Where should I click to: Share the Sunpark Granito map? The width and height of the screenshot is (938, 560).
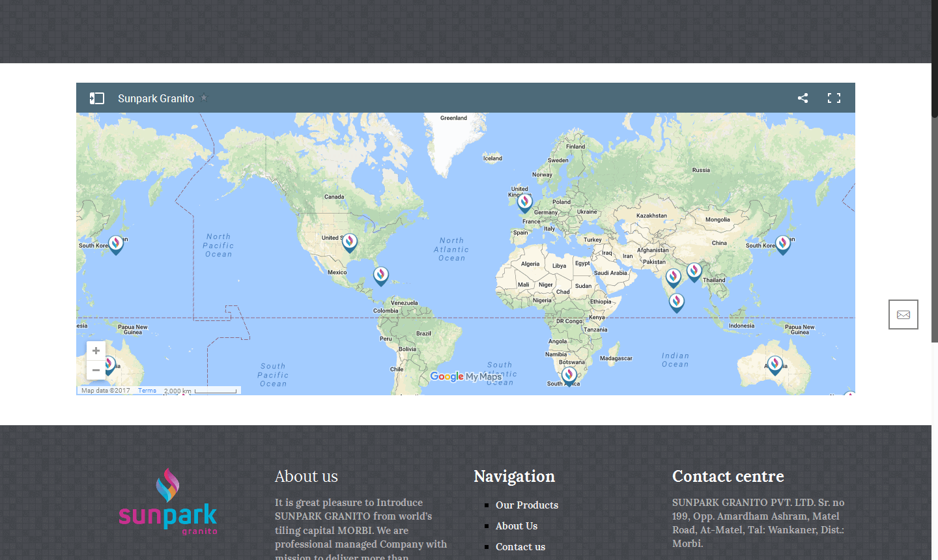tap(803, 98)
